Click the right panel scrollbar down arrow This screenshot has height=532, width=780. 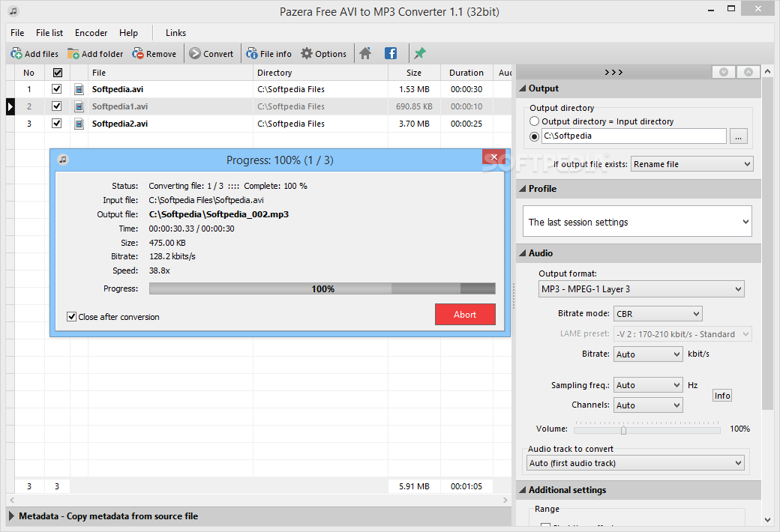(767, 519)
